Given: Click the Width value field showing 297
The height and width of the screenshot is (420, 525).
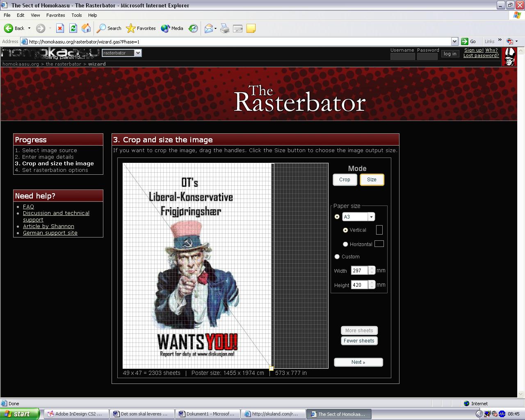Looking at the screenshot, I should pyautogui.click(x=359, y=271).
